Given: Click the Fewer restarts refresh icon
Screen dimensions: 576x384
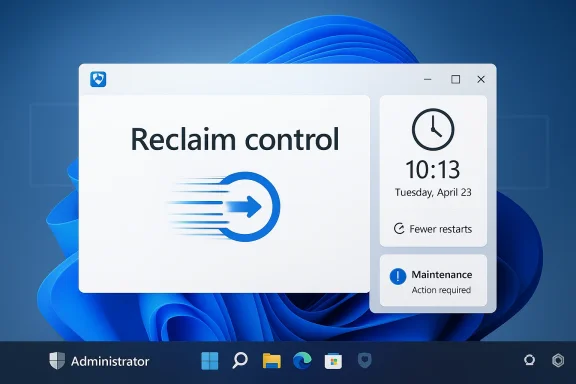Looking at the screenshot, I should 399,229.
